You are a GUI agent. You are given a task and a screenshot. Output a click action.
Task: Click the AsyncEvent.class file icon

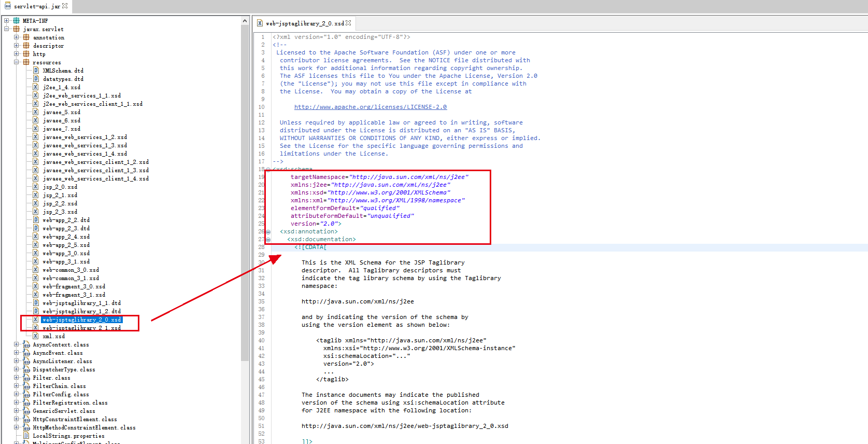click(x=26, y=353)
